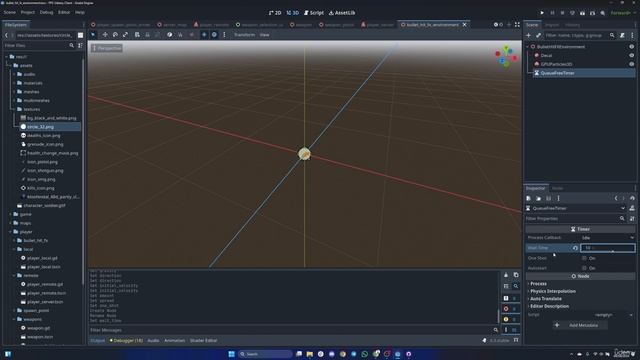Open documentation icon beside QueueFreeTimer selector
Image resolution: width=640 pixels, height=360 pixels.
632,208
